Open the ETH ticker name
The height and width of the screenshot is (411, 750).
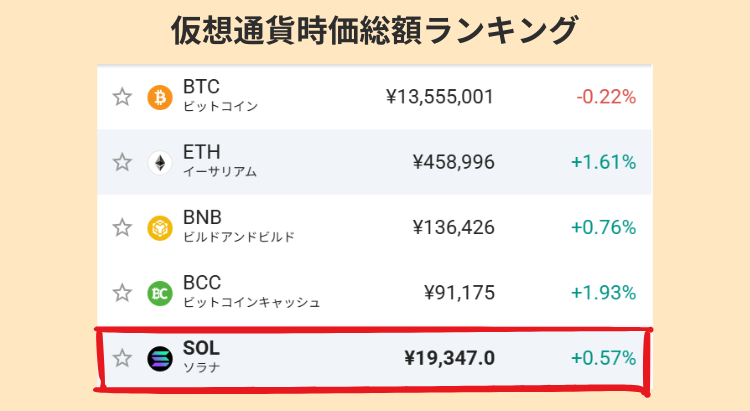coord(201,152)
